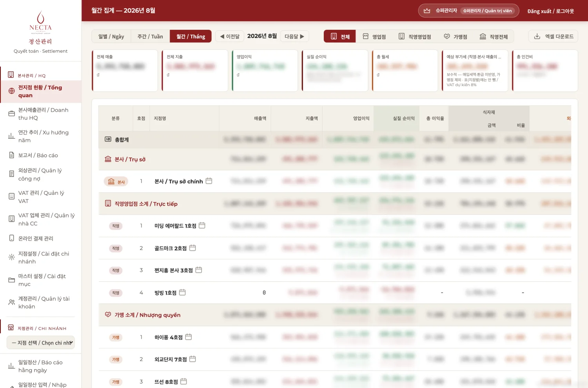The width and height of the screenshot is (588, 388).
Task: Open 계정관리 account management users icon
Action: (x=12, y=302)
